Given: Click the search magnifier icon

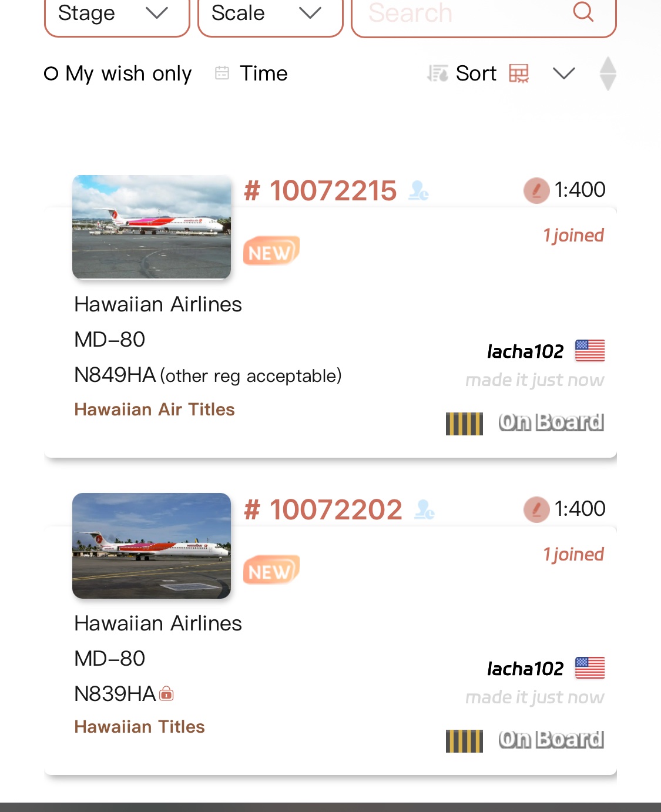Looking at the screenshot, I should pos(583,12).
